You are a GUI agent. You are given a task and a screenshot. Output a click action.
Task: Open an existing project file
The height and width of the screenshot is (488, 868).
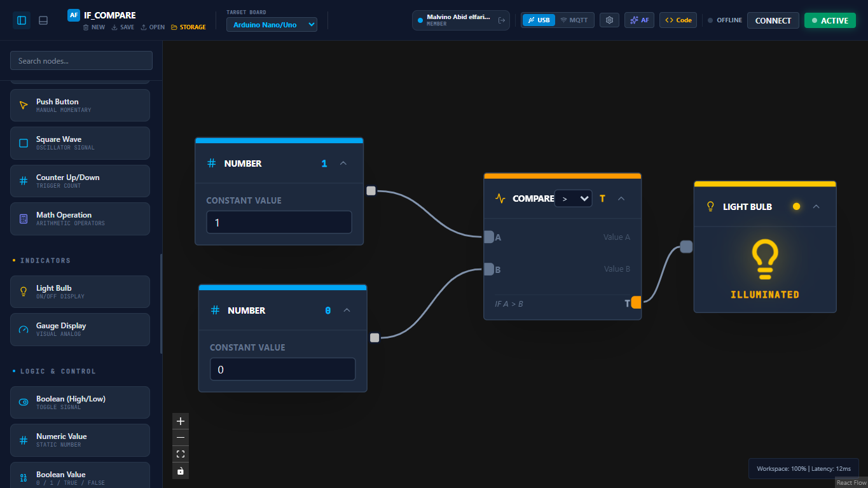tap(153, 27)
